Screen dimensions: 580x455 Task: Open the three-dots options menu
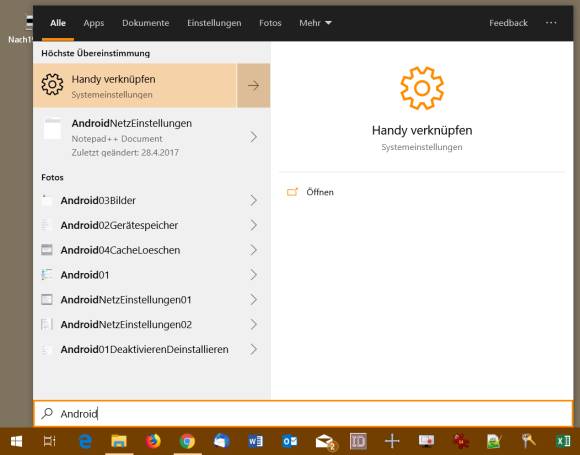pyautogui.click(x=551, y=23)
